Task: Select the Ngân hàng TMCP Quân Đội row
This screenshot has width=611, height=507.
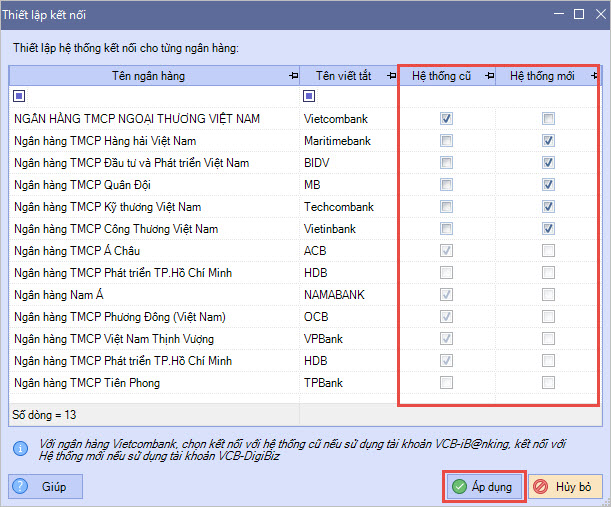Action: coord(150,185)
